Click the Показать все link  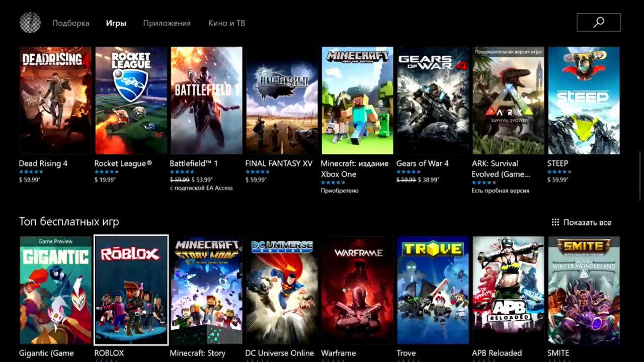tap(587, 222)
